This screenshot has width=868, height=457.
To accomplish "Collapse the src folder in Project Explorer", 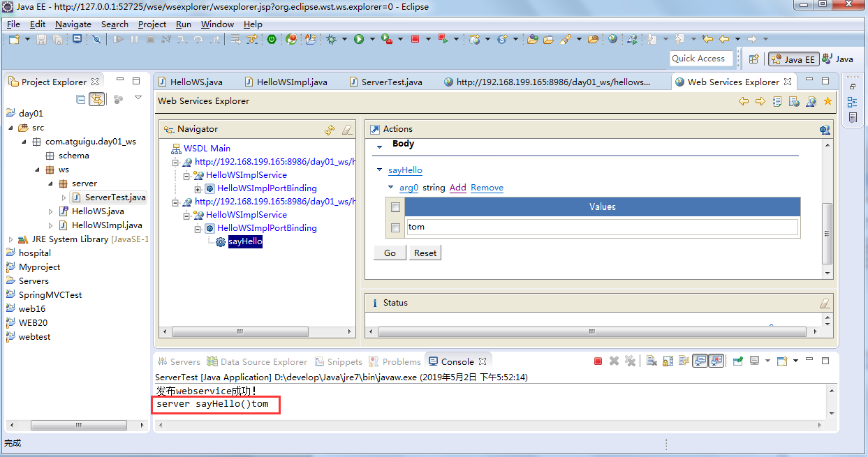I will [x=10, y=128].
